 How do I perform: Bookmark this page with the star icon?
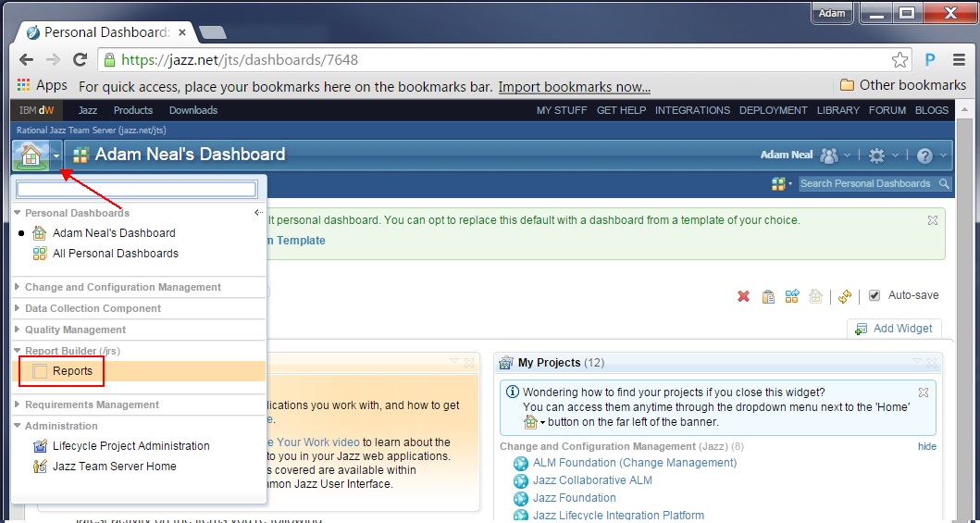[900, 60]
